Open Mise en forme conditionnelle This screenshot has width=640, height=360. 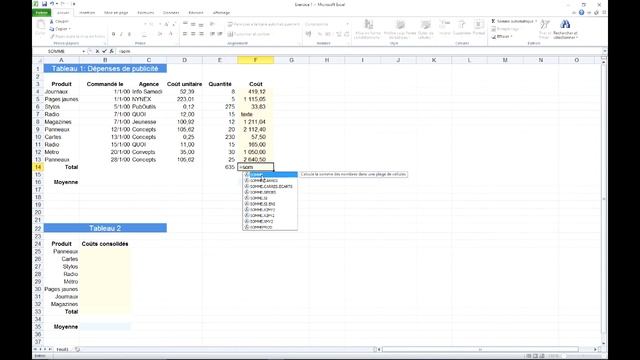(367, 29)
